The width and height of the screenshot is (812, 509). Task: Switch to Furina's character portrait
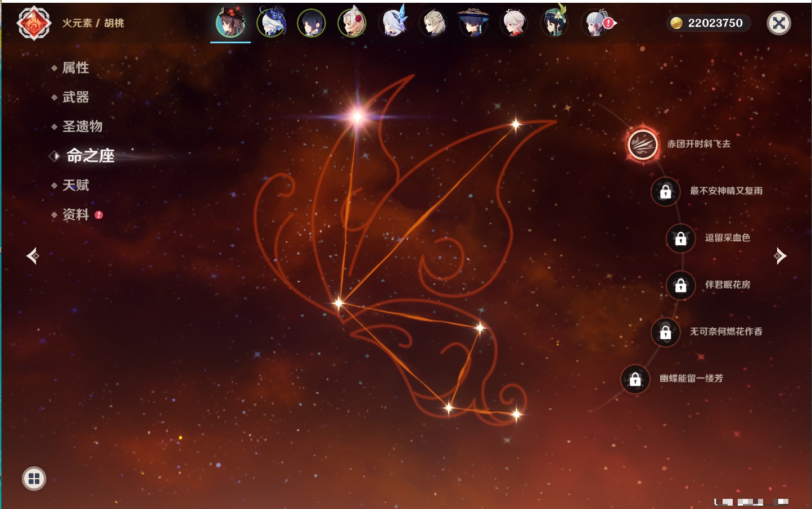click(x=271, y=23)
